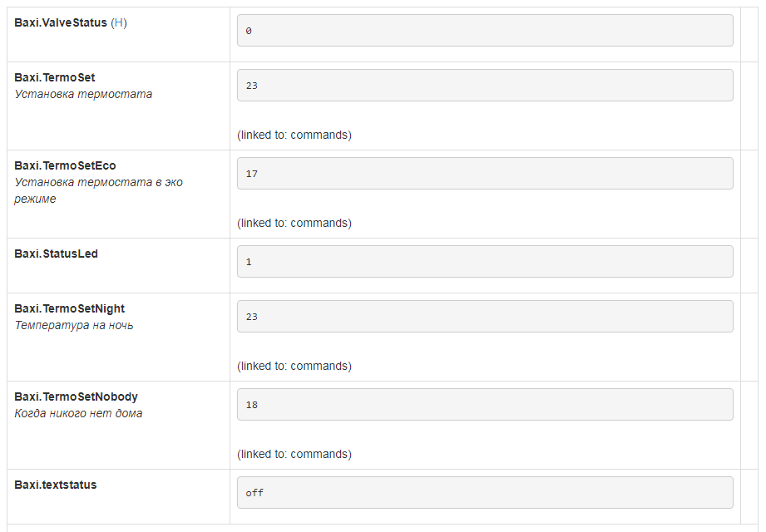Click the "linked to: commands" text under Baxi.TermoSetEco
The width and height of the screenshot is (766, 532).
pyautogui.click(x=294, y=223)
